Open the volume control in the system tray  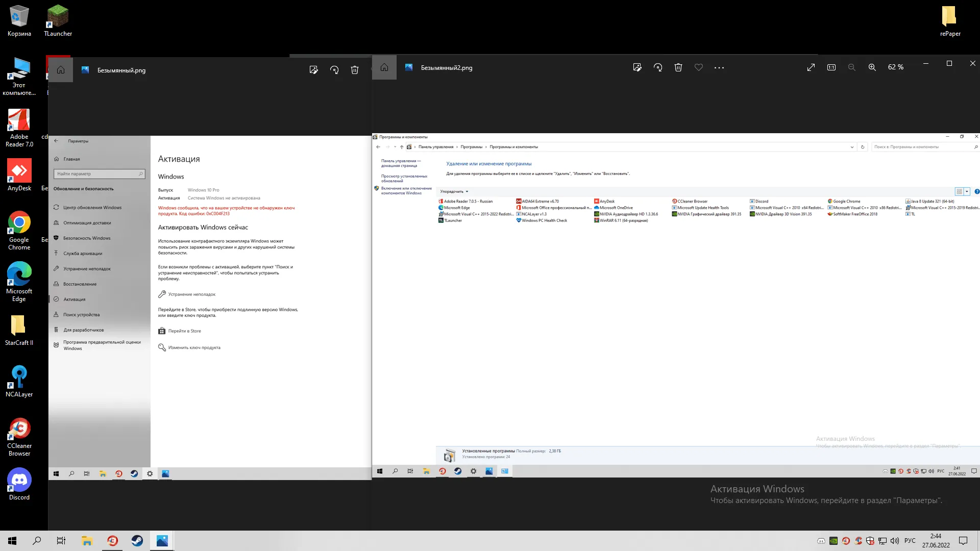tap(895, 541)
